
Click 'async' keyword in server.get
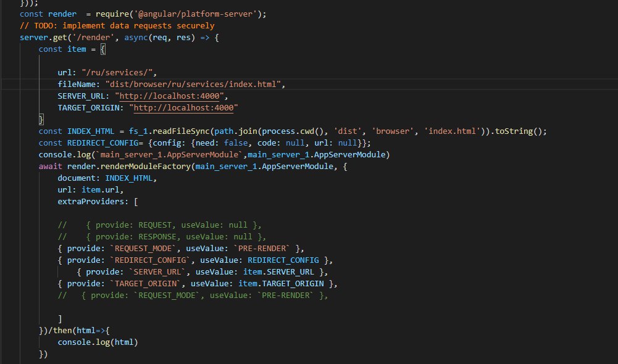[x=136, y=38]
